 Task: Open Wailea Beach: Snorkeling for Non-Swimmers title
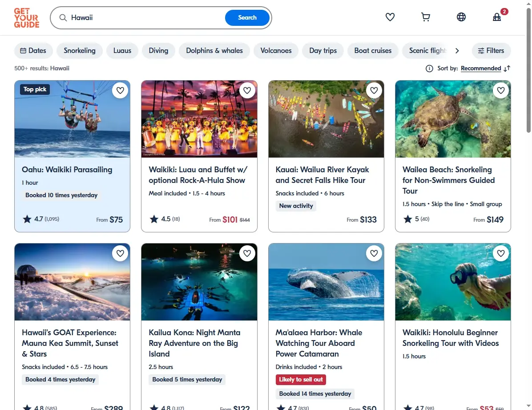(448, 180)
